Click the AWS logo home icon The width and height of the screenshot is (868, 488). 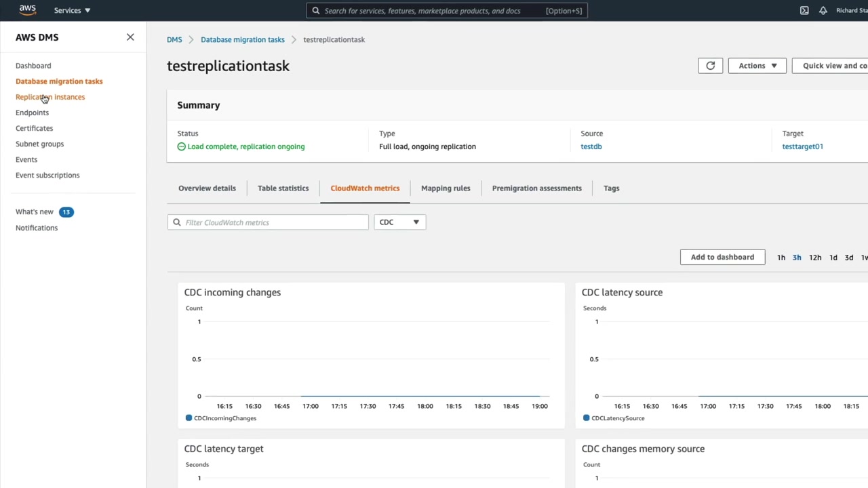(27, 10)
